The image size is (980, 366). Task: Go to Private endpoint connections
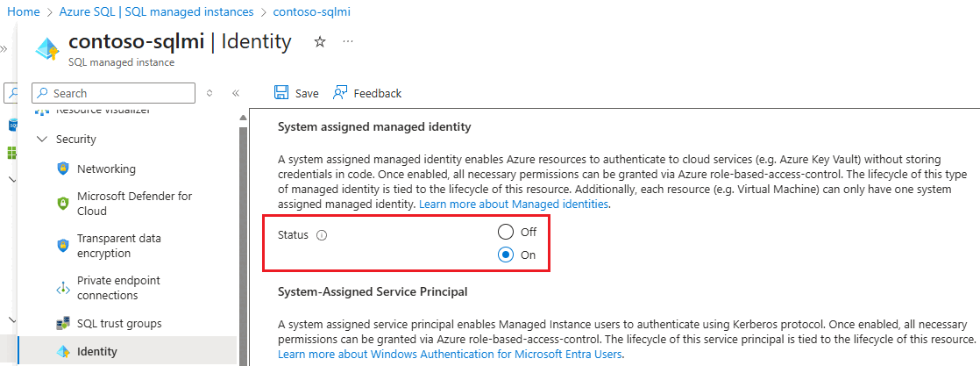pyautogui.click(x=121, y=288)
